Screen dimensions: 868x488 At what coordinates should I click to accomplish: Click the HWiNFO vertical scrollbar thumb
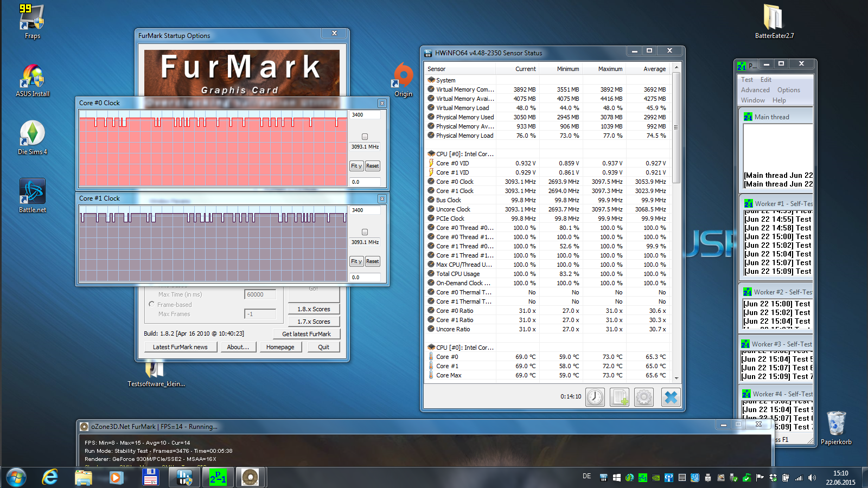pos(676,127)
